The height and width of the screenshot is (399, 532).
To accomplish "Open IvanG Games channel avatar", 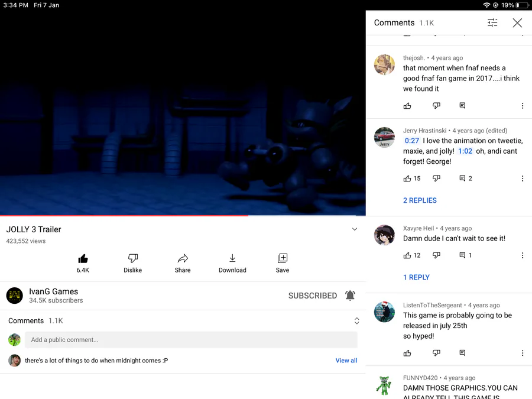I will point(15,296).
